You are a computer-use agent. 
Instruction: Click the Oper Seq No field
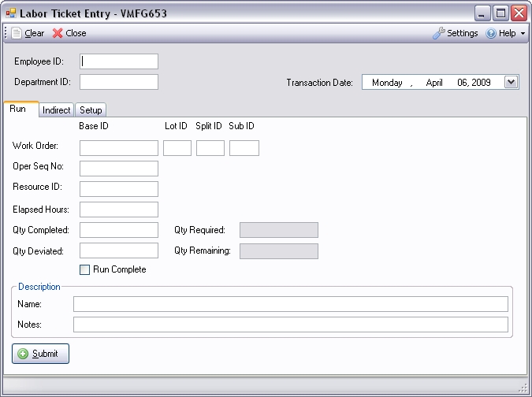tap(119, 169)
